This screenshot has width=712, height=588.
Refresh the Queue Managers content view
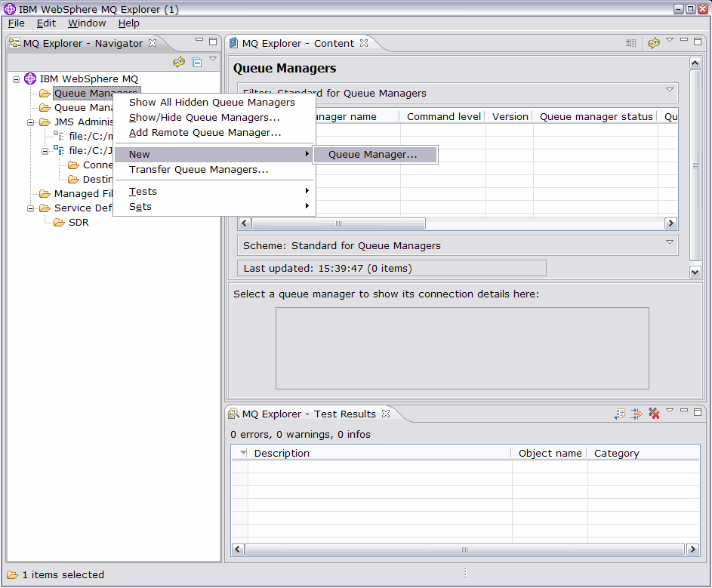654,43
